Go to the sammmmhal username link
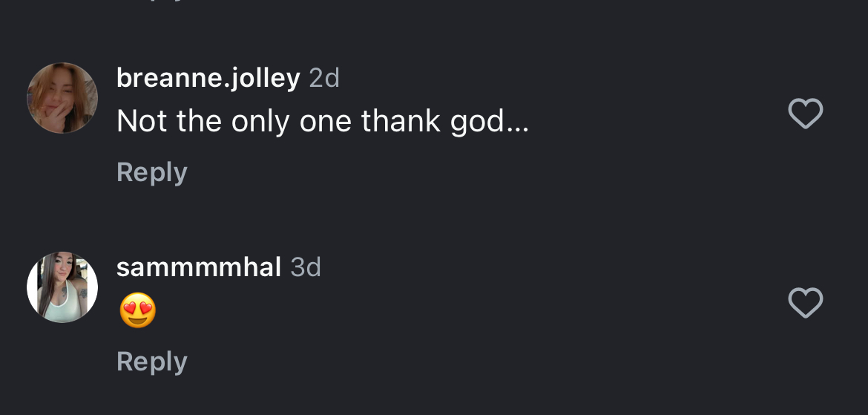868x415 pixels. [199, 267]
